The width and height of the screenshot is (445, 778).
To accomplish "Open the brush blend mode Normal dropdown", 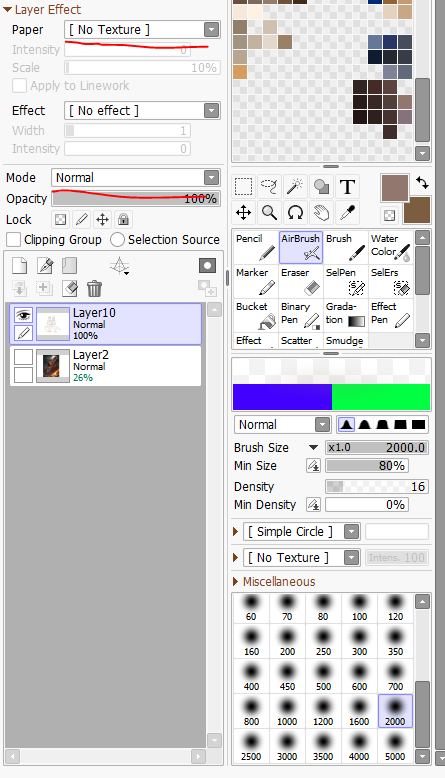I will 322,425.
